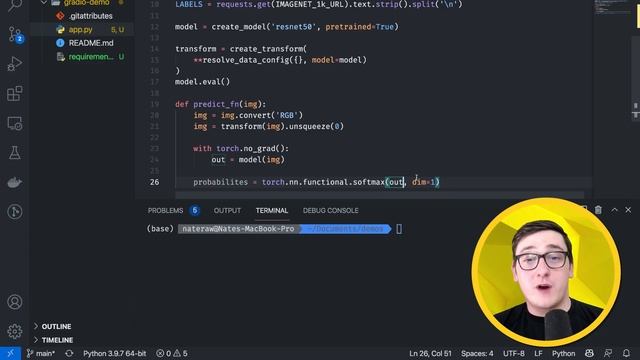Open the Search view in activity bar
The width and height of the screenshot is (640, 360).
[15, 6]
